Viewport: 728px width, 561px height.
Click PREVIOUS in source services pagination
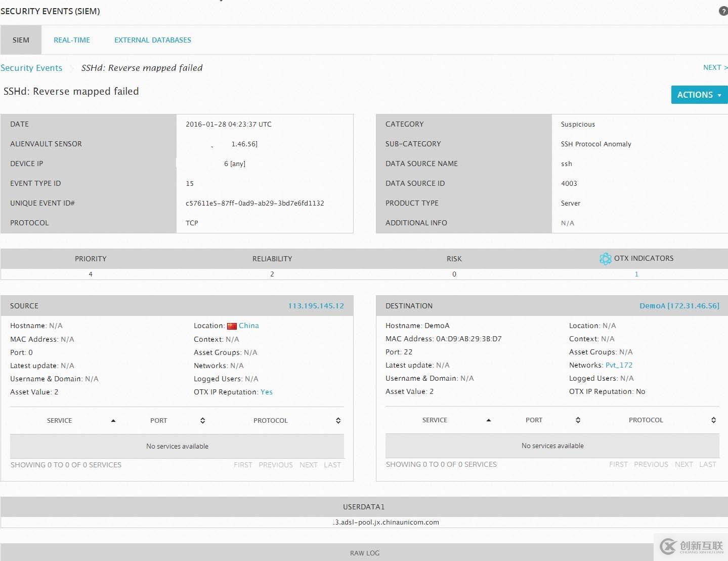[276, 465]
